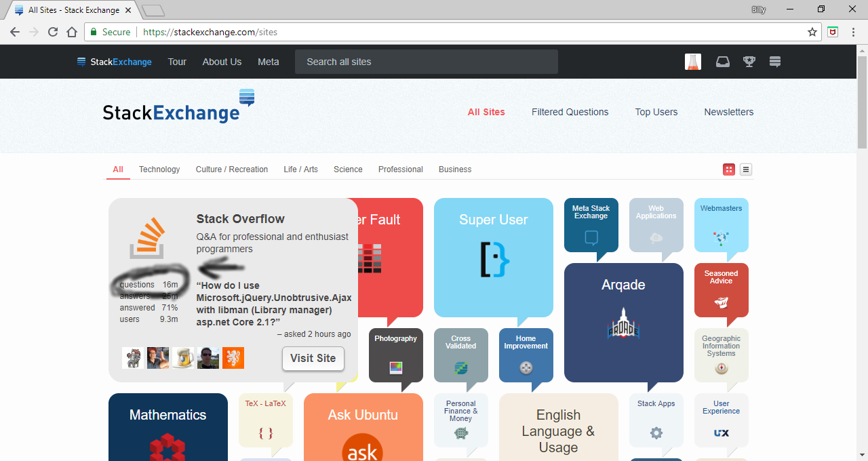Viewport: 868px width, 461px height.
Task: Open the Super User site tile
Action: tap(493, 258)
